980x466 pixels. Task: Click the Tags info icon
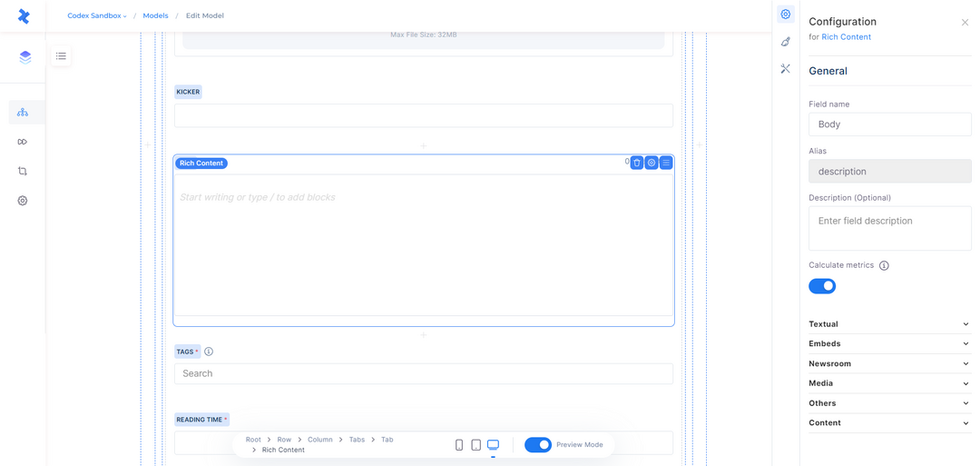(x=209, y=352)
